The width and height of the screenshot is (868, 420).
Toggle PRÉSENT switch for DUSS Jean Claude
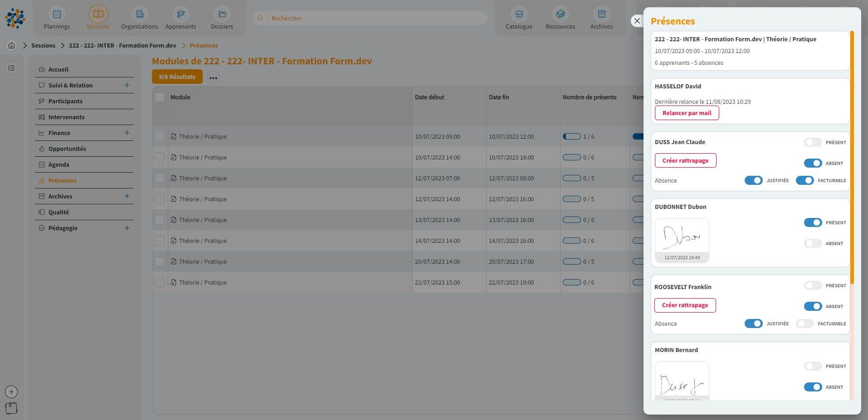tap(812, 142)
